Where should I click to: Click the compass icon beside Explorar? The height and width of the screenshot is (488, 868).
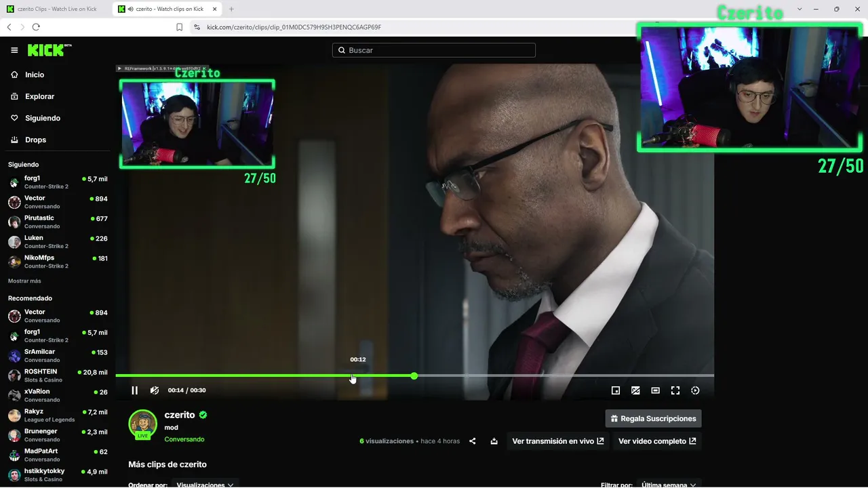point(15,96)
